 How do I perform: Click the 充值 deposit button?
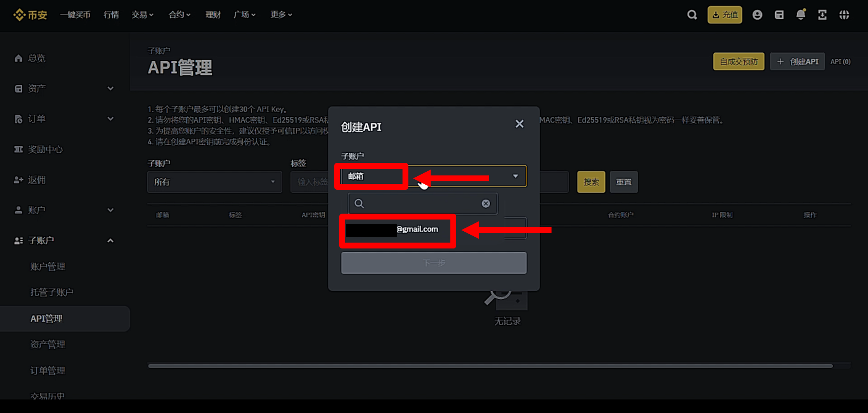(724, 15)
